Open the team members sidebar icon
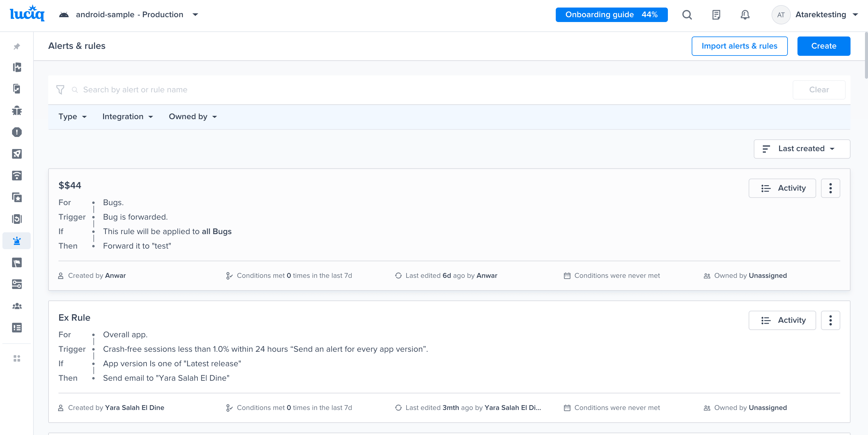 pos(17,306)
